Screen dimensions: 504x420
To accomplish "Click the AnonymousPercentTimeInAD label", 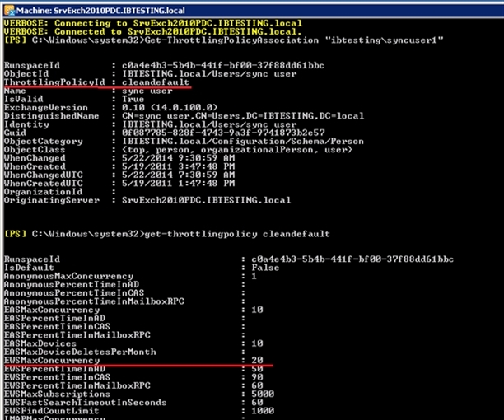I will 72,284.
